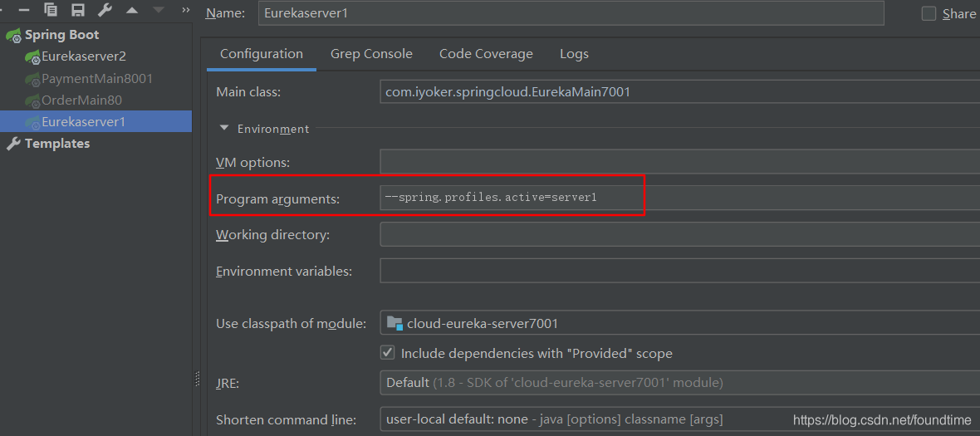
Task: Click the PaymentMain8001 configuration icon
Action: click(32, 80)
